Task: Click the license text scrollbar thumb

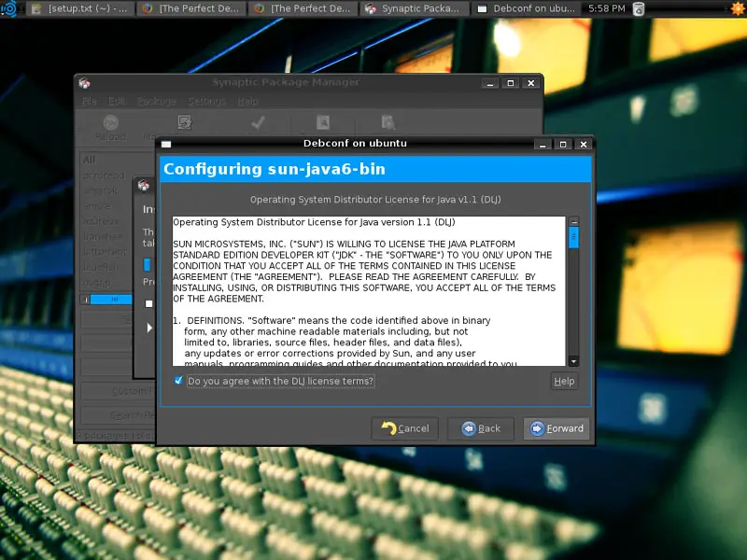Action: [x=573, y=237]
